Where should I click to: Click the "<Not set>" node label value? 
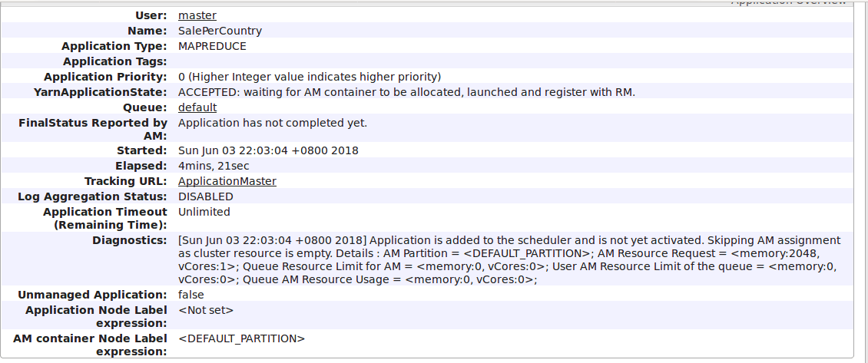(x=205, y=310)
